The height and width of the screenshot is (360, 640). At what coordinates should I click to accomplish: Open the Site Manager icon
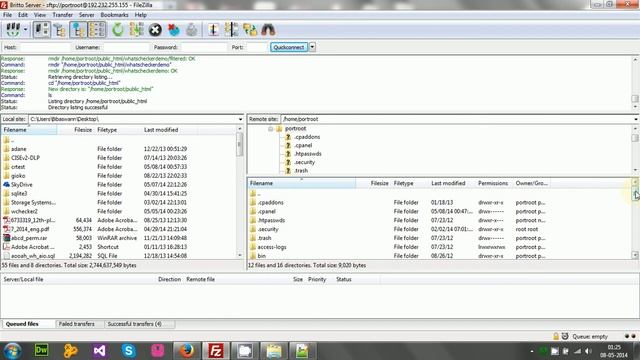coord(13,29)
